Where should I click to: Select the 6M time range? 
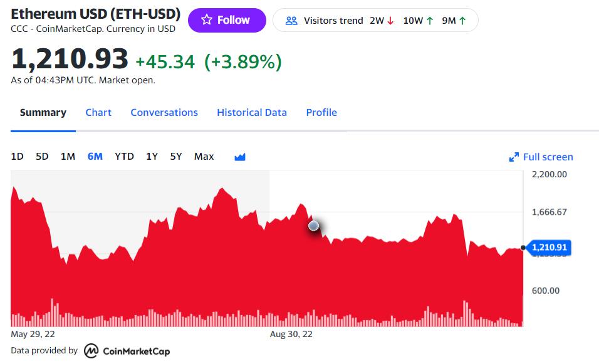pyautogui.click(x=95, y=157)
